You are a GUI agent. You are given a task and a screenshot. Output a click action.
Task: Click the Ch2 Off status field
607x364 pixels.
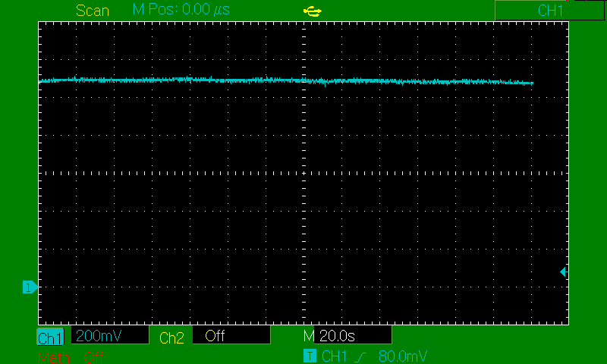point(231,335)
